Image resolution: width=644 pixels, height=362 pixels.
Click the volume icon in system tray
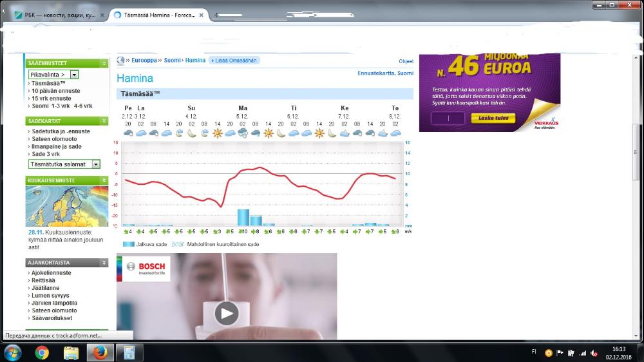click(x=592, y=353)
